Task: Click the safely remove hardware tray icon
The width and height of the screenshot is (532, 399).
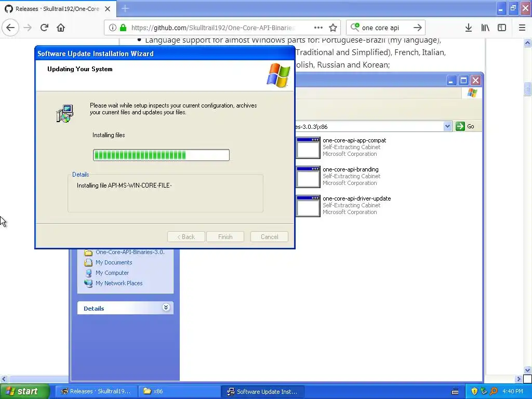Action: pos(484,391)
